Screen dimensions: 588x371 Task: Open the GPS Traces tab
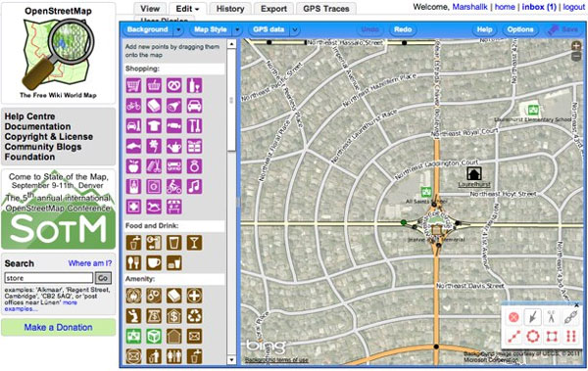326,9
